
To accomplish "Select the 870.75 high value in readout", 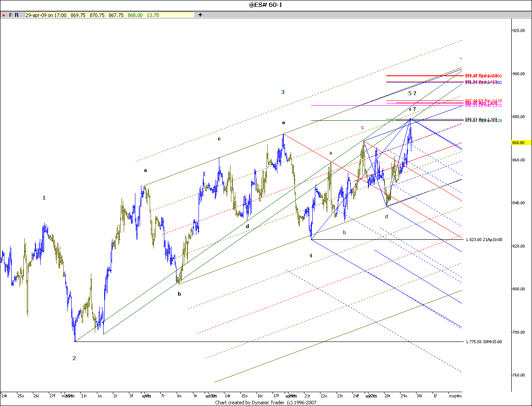I will click(97, 15).
